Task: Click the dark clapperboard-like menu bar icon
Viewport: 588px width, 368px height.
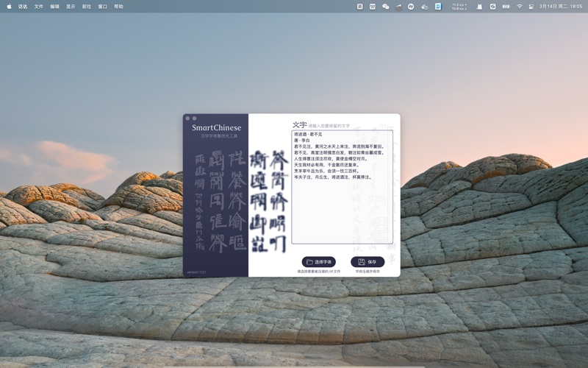Action: [398, 7]
